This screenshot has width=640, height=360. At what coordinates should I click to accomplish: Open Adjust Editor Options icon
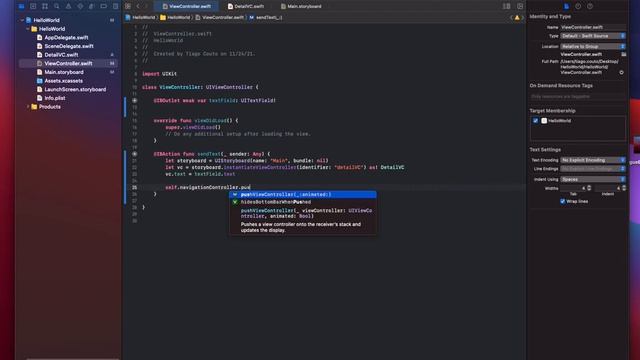[x=507, y=6]
